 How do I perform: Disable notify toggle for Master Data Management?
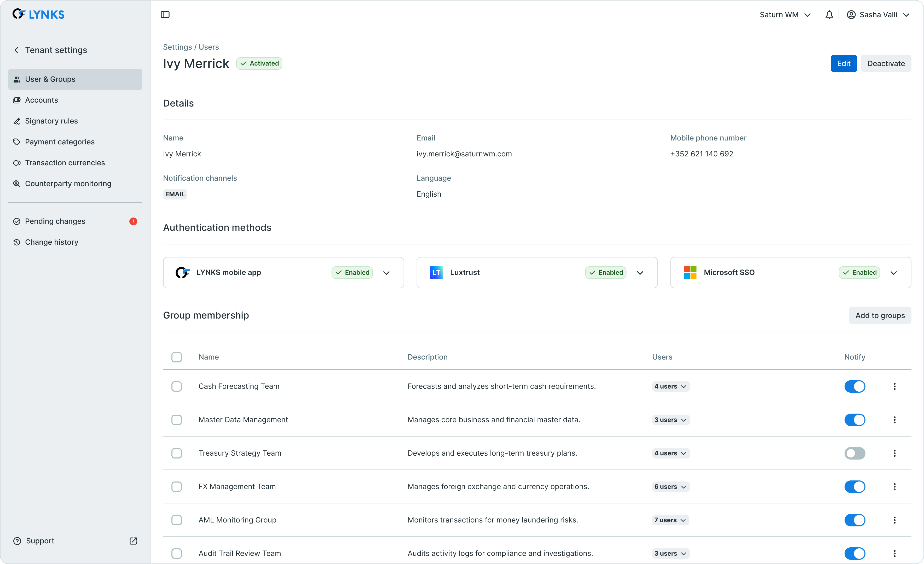(855, 420)
